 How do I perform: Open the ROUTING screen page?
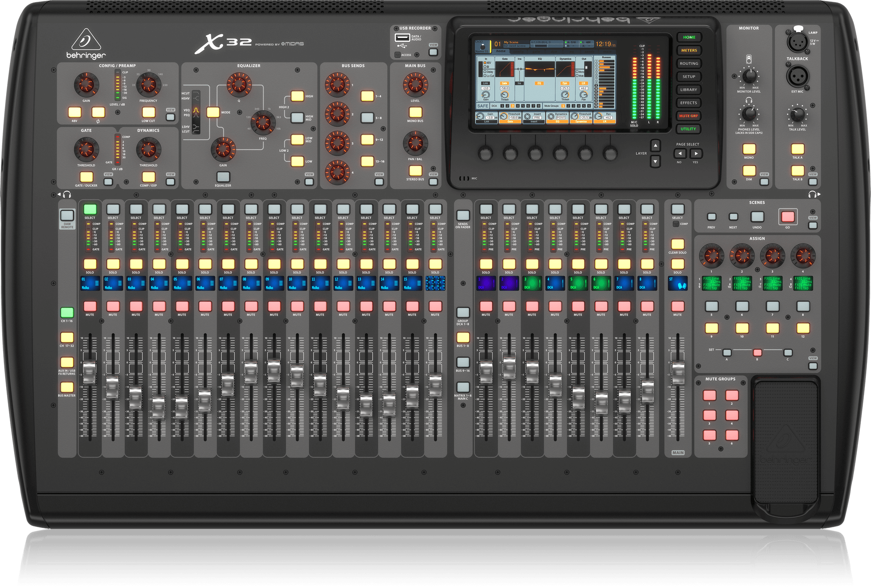[689, 64]
